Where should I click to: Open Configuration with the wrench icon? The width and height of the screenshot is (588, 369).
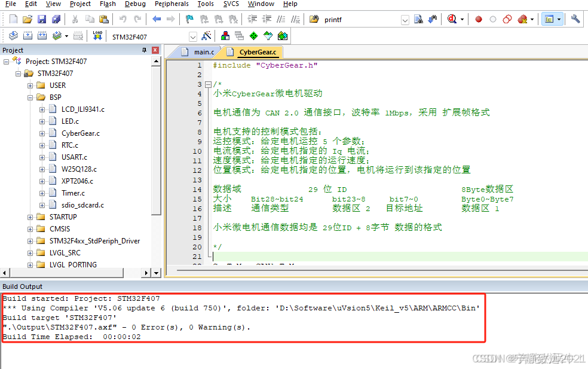575,19
